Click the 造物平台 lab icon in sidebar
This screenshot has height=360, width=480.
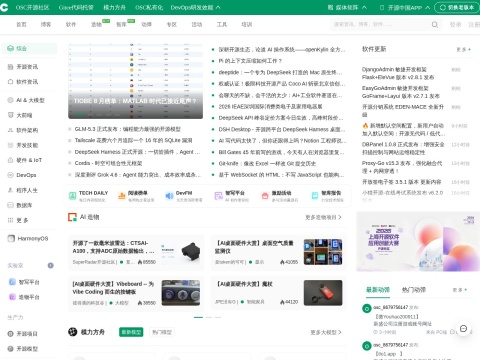pos(12,297)
